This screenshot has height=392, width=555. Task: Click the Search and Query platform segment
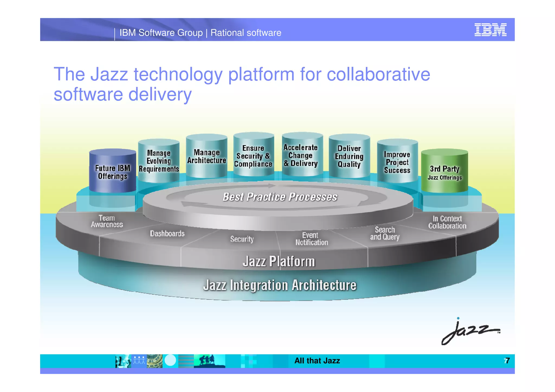pyautogui.click(x=385, y=233)
